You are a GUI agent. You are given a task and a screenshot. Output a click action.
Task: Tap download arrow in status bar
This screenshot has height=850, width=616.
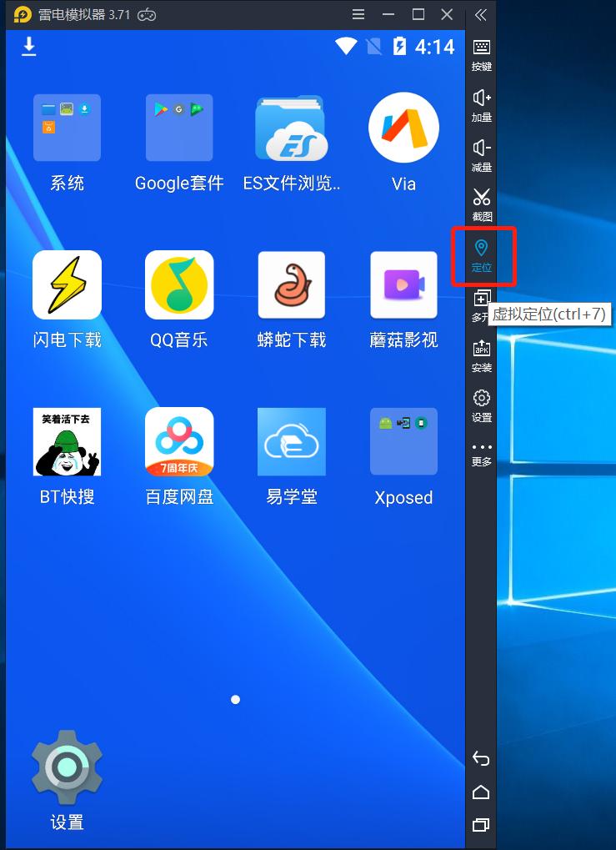(28, 46)
